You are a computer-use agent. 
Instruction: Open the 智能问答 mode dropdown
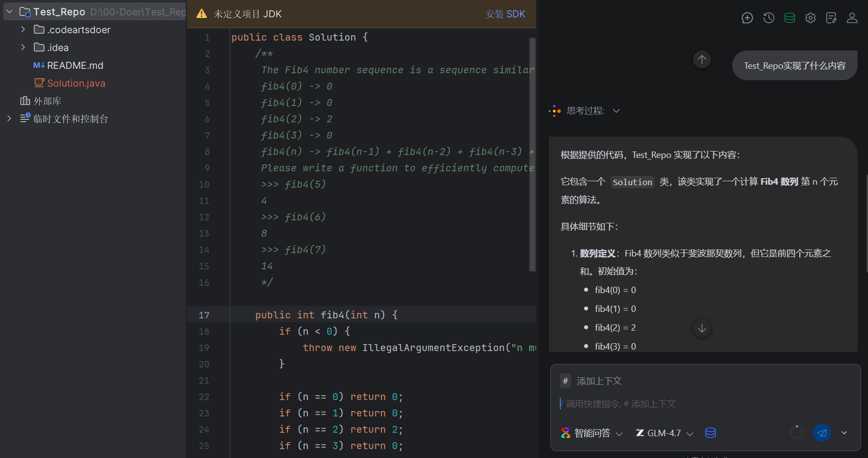[592, 433]
